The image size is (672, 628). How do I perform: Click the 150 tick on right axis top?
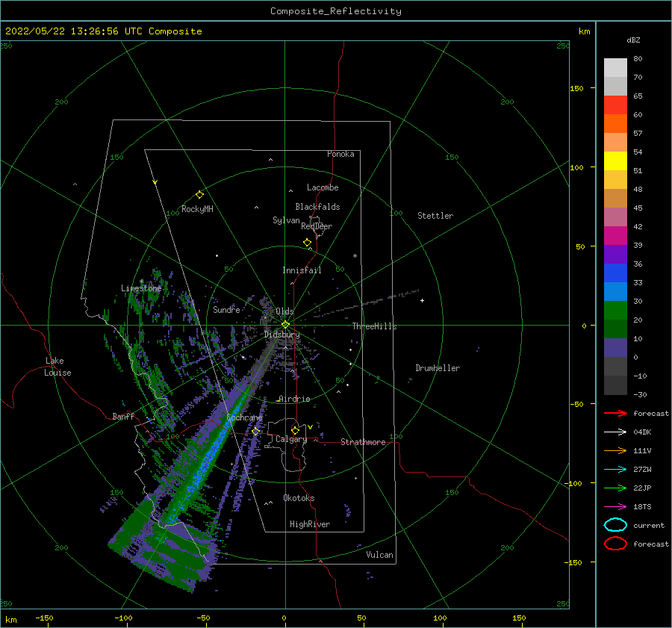pyautogui.click(x=576, y=88)
